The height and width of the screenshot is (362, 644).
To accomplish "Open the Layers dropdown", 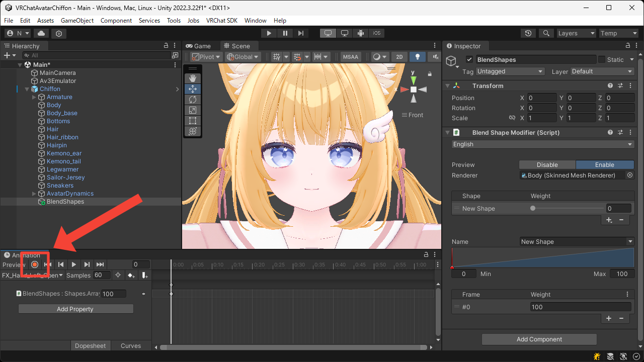I will point(576,33).
